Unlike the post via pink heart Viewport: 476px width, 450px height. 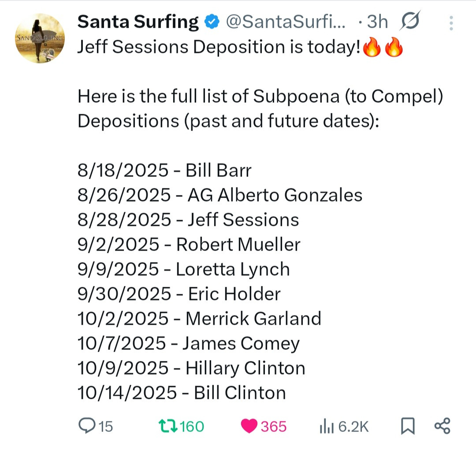click(249, 426)
